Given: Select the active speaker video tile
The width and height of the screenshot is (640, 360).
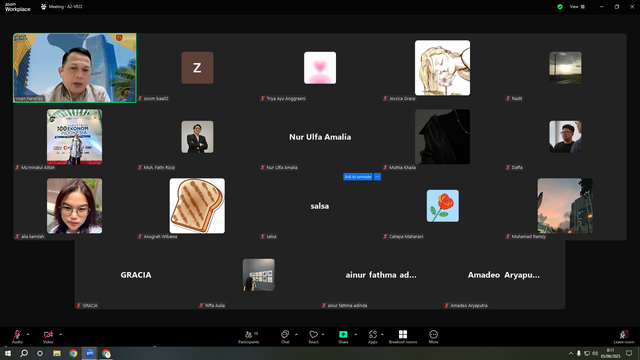Looking at the screenshot, I should click(x=75, y=68).
